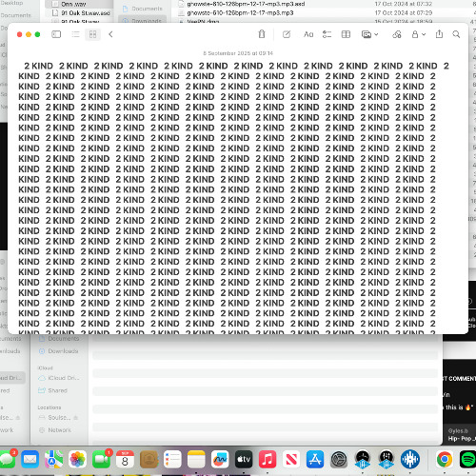This screenshot has height=476, width=476.
Task: Click the Notes icon in the Dock
Action: point(196,459)
